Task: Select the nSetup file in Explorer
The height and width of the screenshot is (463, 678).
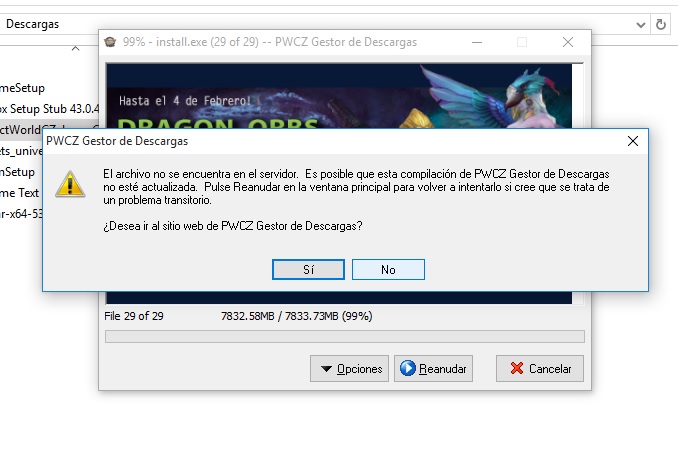Action: pos(18,172)
